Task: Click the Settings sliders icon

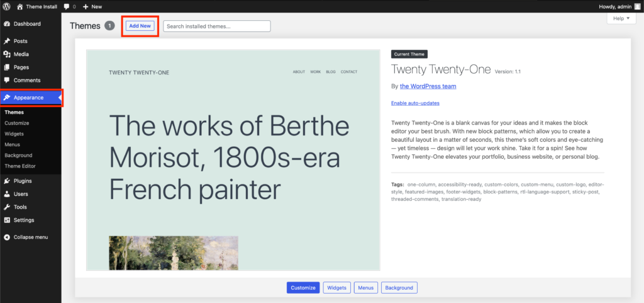Action: [7, 220]
